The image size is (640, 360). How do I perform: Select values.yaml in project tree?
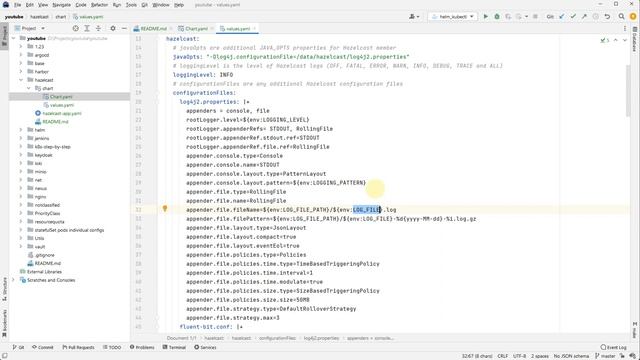point(62,105)
